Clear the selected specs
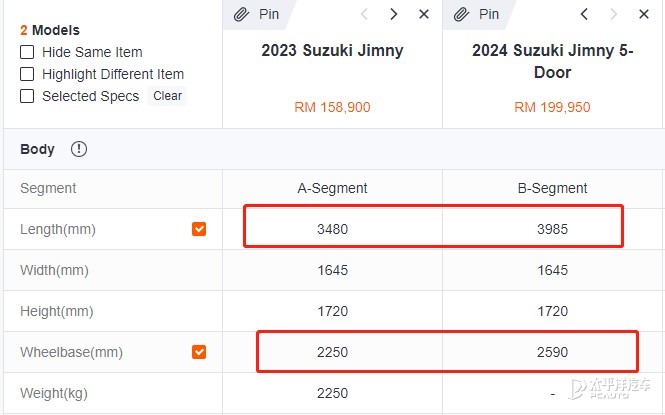665x415 pixels. tap(168, 96)
